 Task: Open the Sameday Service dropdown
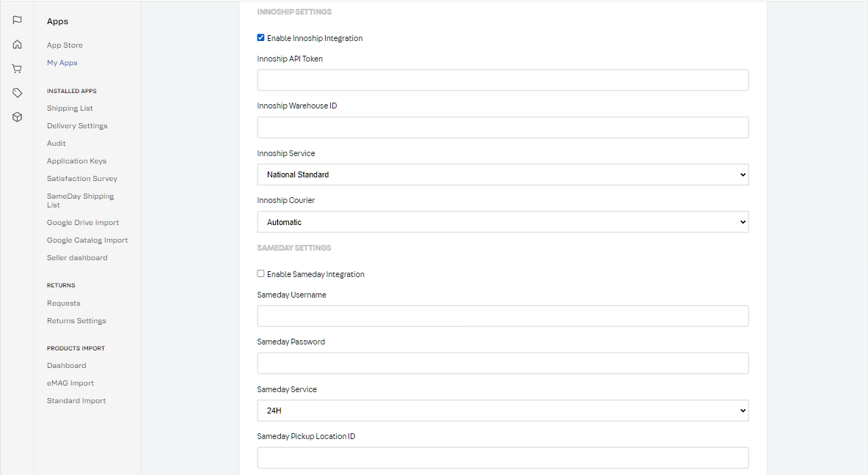(x=503, y=410)
